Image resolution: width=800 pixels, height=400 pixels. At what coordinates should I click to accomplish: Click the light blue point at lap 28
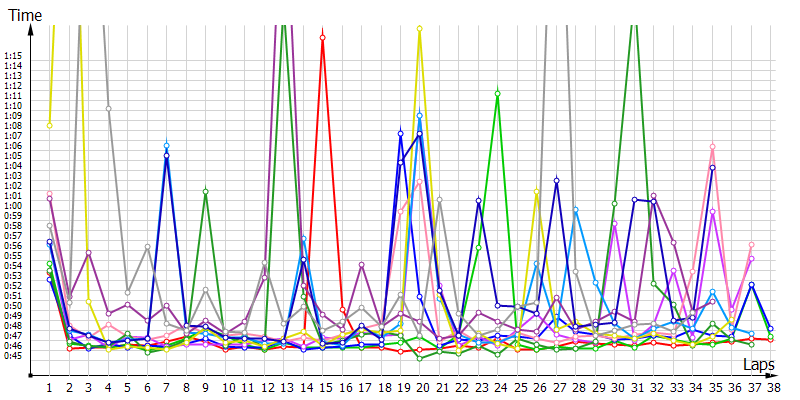point(576,209)
